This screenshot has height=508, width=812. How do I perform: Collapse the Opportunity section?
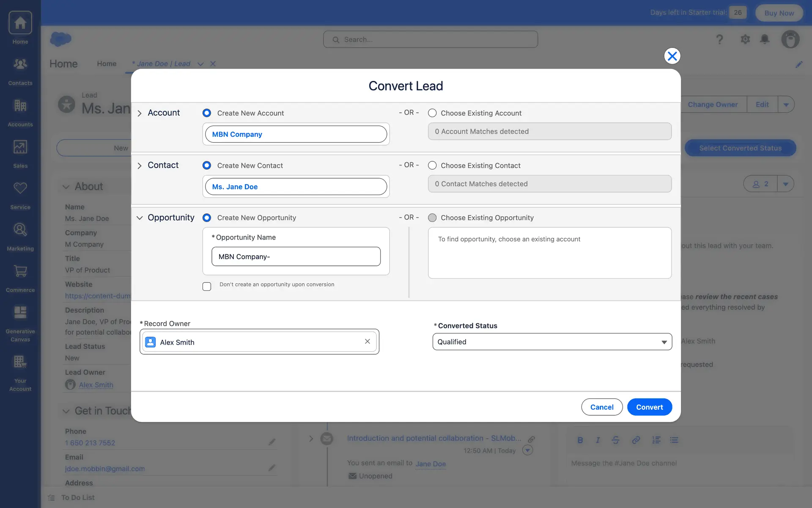tap(140, 218)
